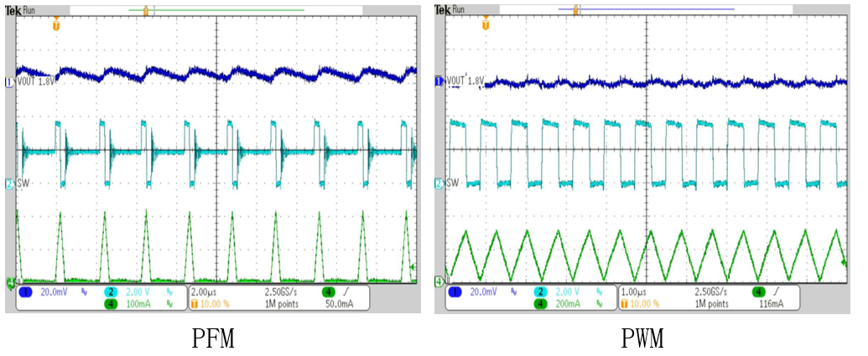Click PWM record-view bar at top
This screenshot has height=356, width=868.
point(646,9)
